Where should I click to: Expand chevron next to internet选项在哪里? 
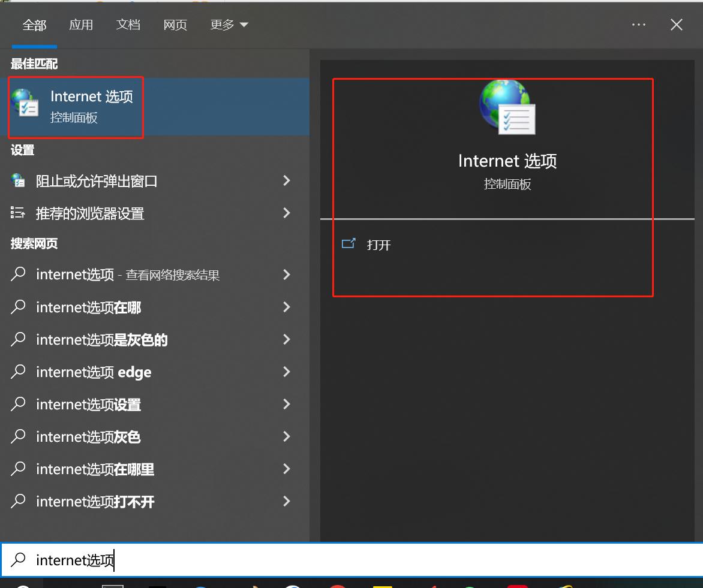point(287,469)
